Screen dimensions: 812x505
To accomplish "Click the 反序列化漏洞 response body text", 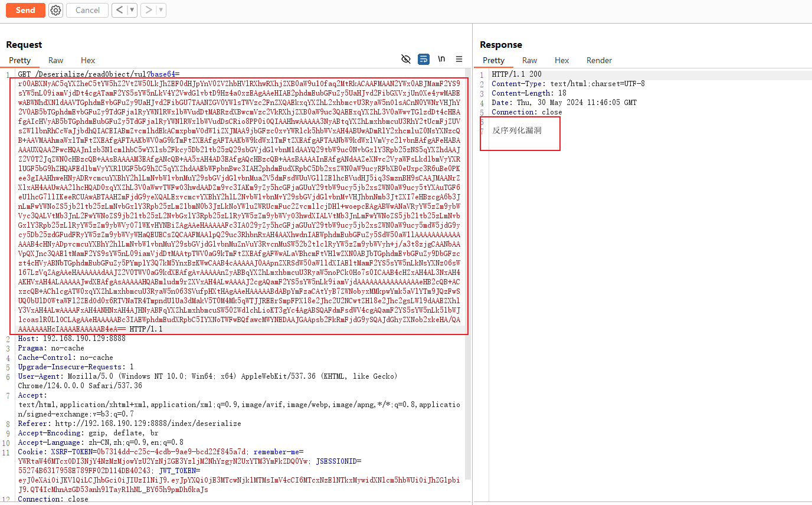I will point(517,130).
